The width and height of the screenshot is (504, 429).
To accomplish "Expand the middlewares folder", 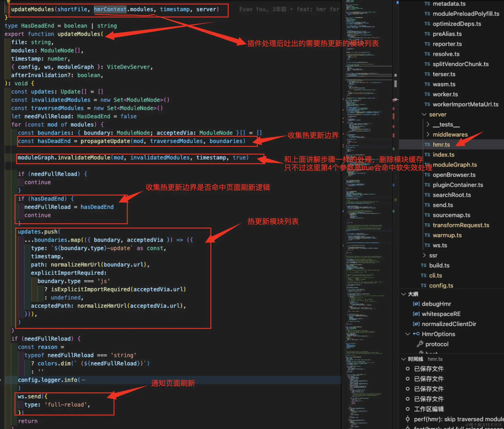I will tap(428, 135).
